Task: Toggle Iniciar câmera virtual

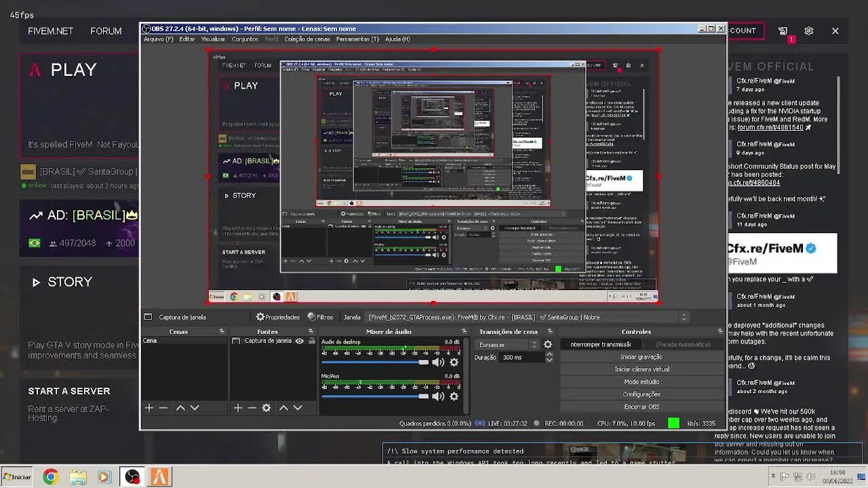Action: click(642, 369)
